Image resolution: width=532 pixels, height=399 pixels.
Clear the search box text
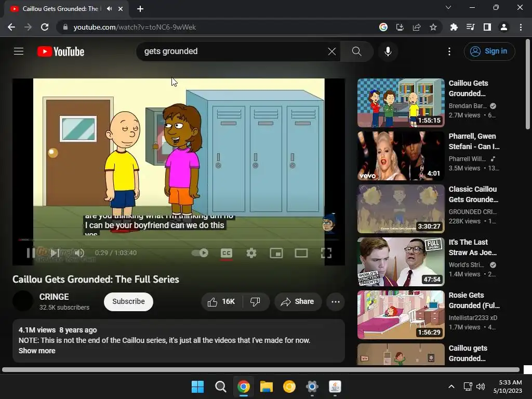click(x=332, y=51)
